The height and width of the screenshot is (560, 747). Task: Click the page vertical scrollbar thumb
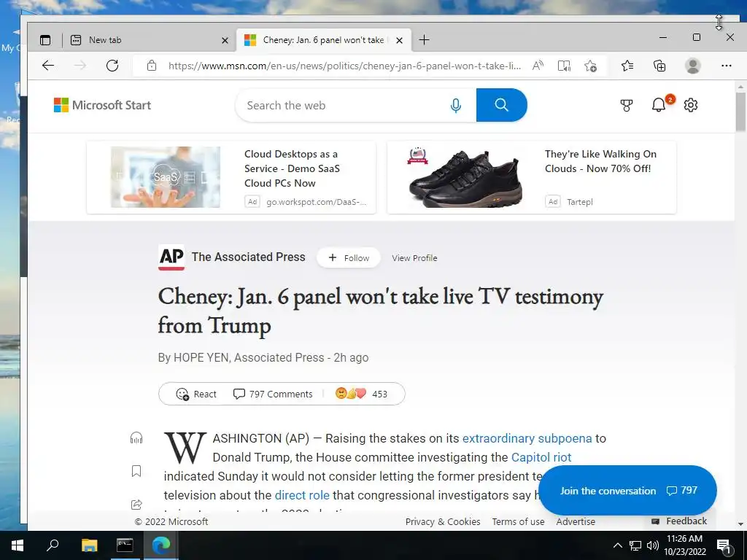coord(740,112)
